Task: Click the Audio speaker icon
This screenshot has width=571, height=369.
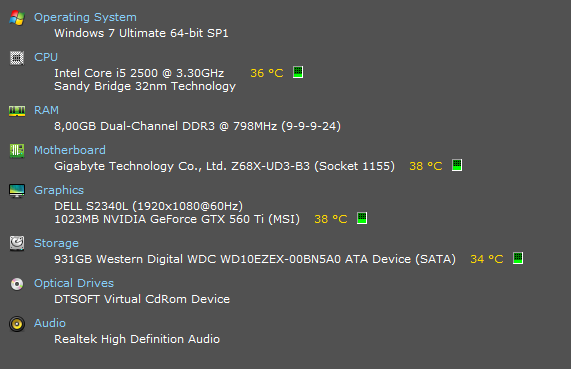Action: (17, 324)
